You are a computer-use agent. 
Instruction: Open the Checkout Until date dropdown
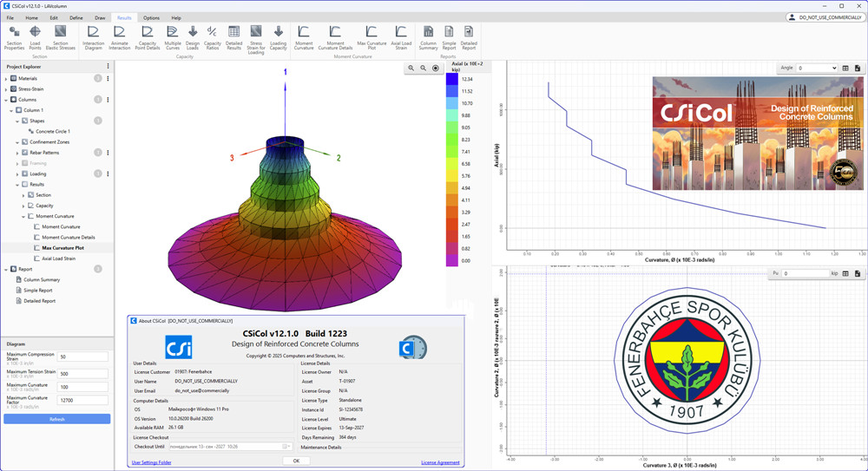coord(286,447)
